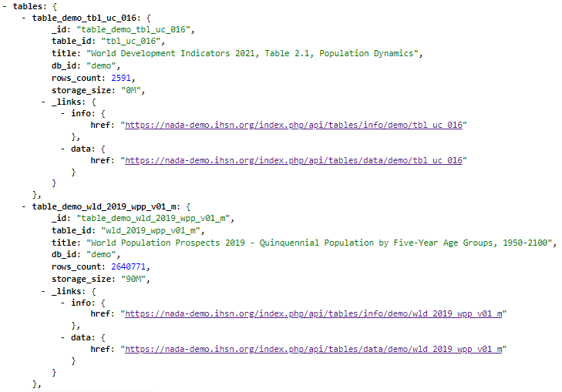Open the tables/info/demo/tbl_uc_016 link
The height and width of the screenshot is (392, 562).
pos(294,125)
